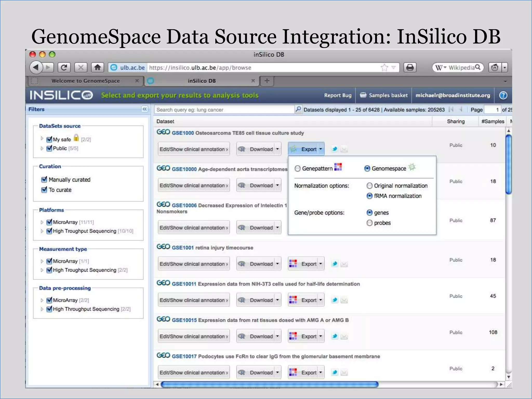Focus the search query input field
532x399 pixels.
[224, 110]
